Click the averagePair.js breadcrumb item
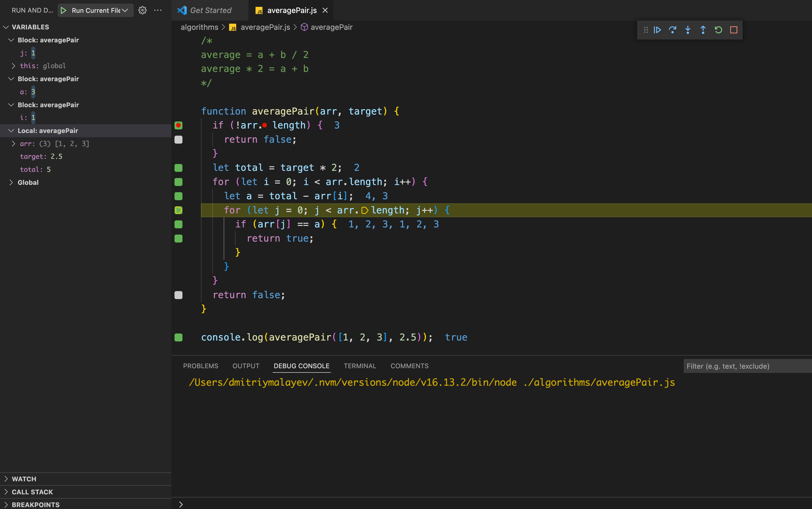The height and width of the screenshot is (509, 812). click(x=265, y=27)
